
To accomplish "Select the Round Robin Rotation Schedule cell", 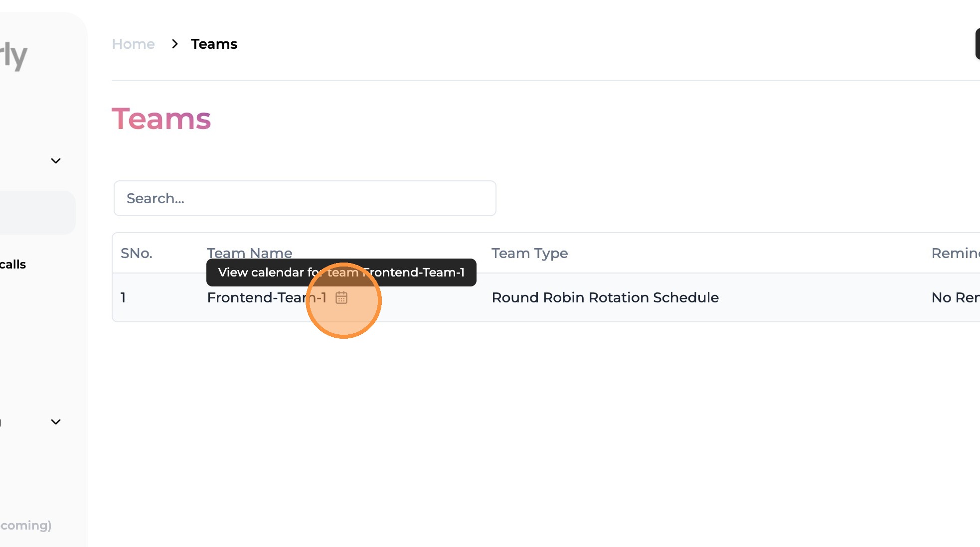I will 605,297.
